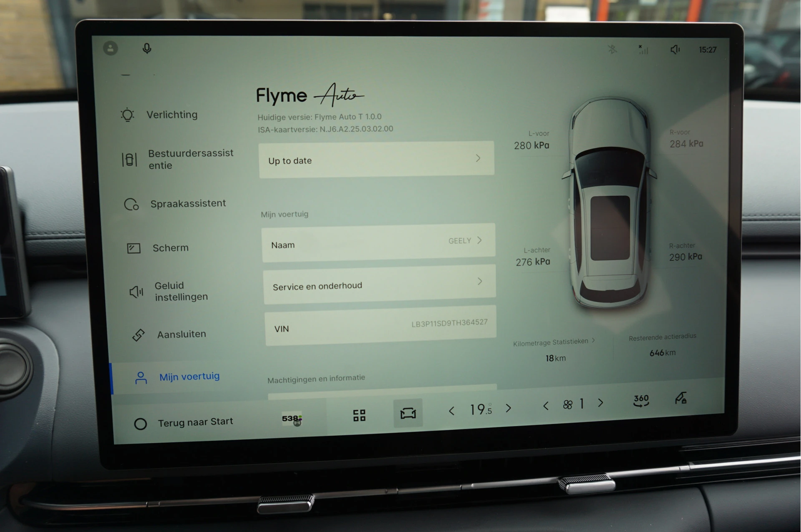
Task: Open the Naam GEELY row
Action: [x=378, y=243]
